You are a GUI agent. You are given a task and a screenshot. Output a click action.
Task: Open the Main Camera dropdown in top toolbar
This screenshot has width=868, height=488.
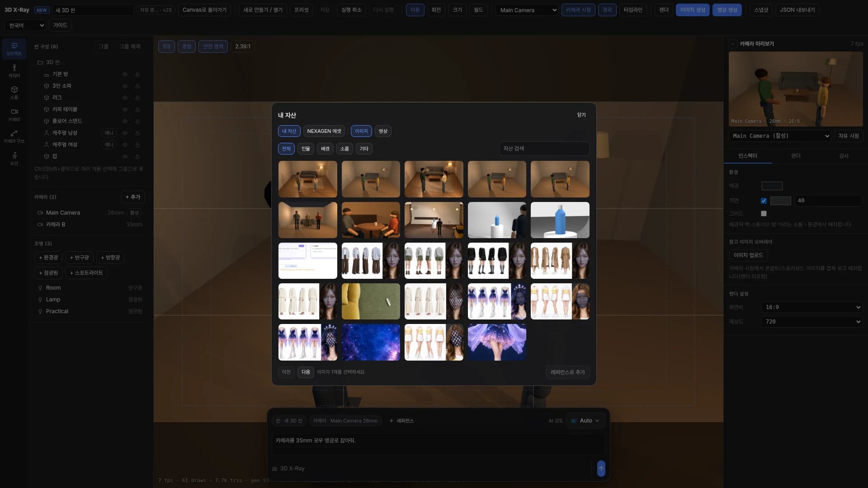[x=527, y=10]
